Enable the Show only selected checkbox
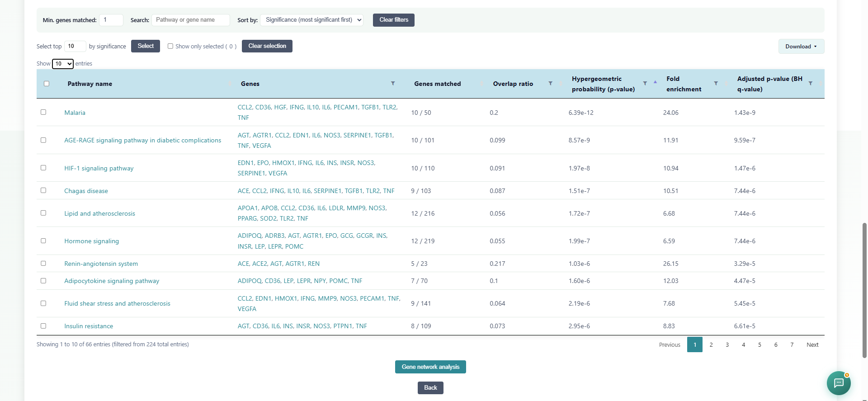This screenshot has height=401, width=868. (x=170, y=46)
